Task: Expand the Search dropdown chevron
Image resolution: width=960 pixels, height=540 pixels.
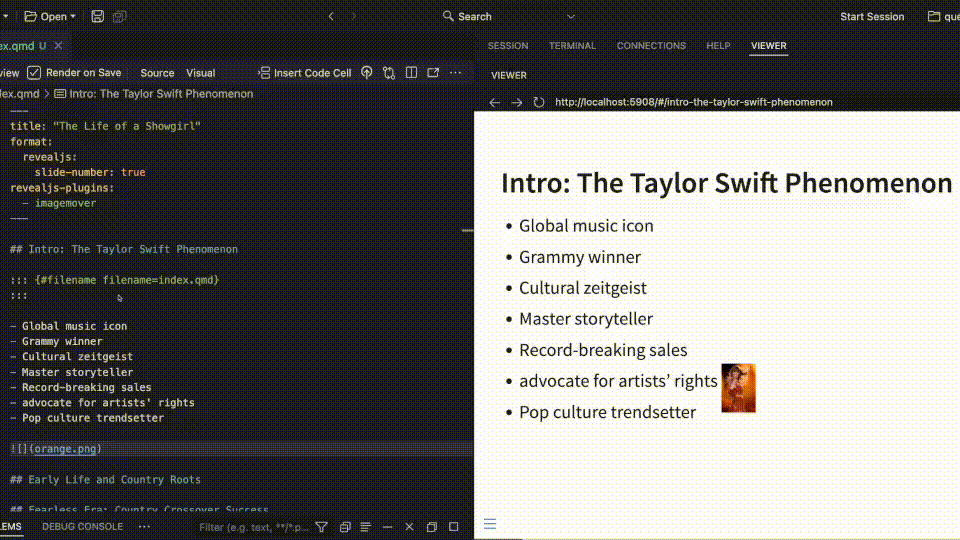Action: click(x=571, y=17)
